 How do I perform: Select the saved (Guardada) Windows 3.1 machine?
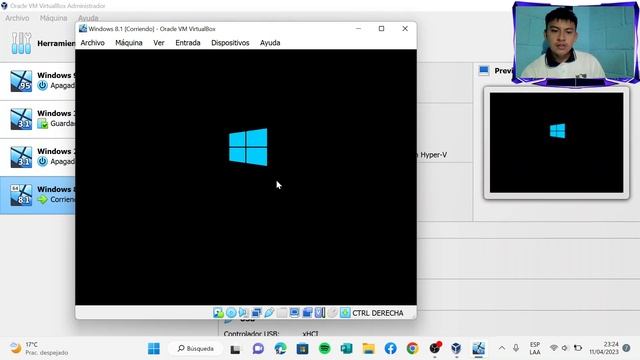click(x=38, y=118)
